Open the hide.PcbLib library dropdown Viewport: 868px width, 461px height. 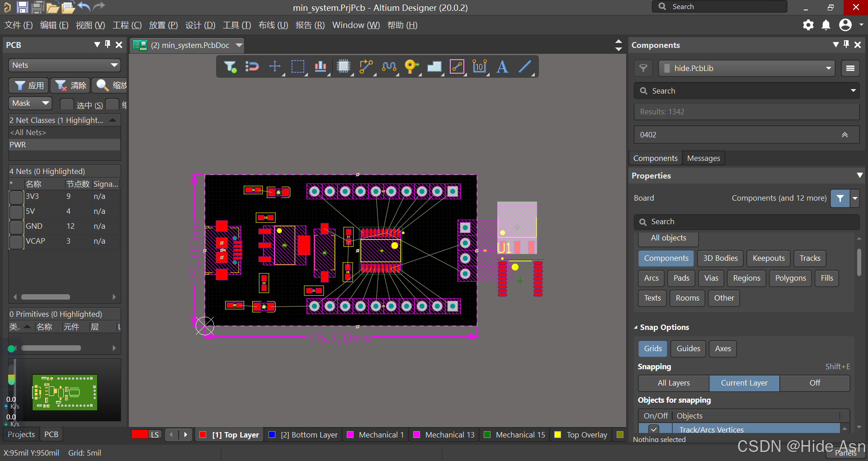pyautogui.click(x=746, y=68)
